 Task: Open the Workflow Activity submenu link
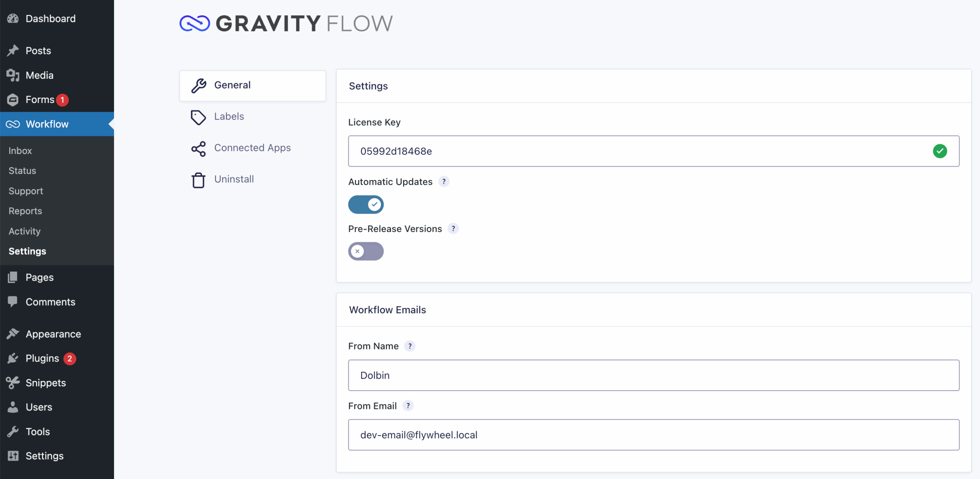click(24, 231)
